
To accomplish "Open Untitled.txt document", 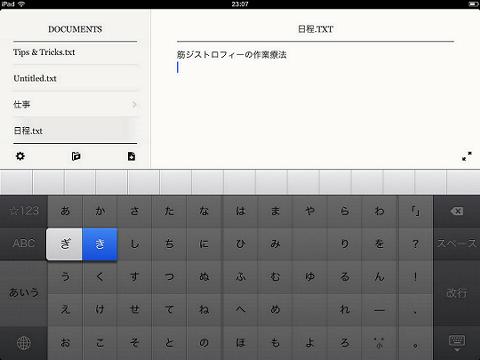I will click(75, 78).
